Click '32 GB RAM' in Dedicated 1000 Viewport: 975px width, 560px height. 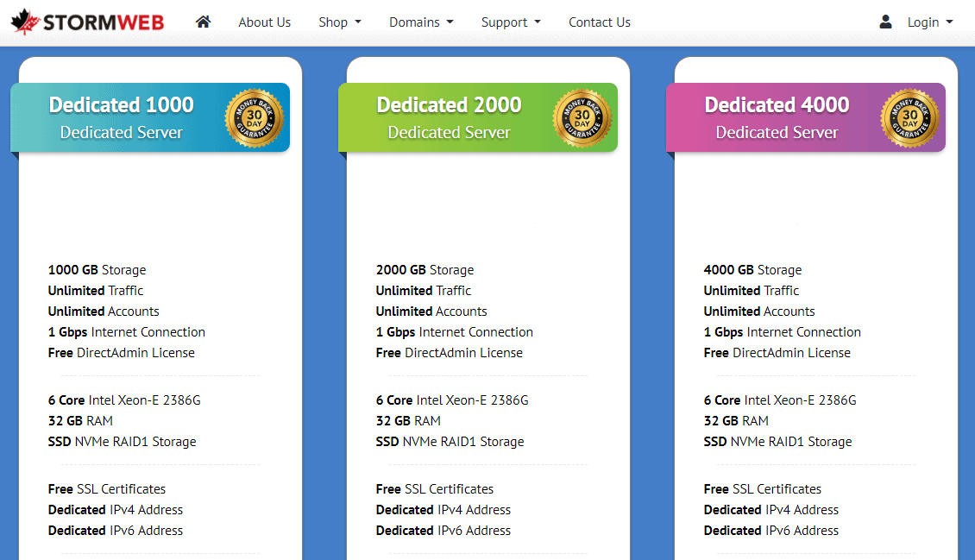(x=80, y=421)
